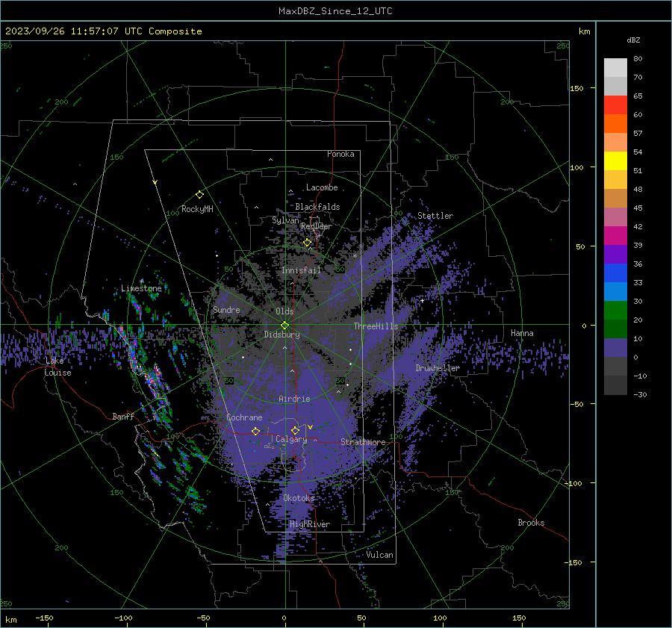Pick the magenta 39–42 dBZ legend swatch
The width and height of the screenshot is (672, 628).
(615, 235)
